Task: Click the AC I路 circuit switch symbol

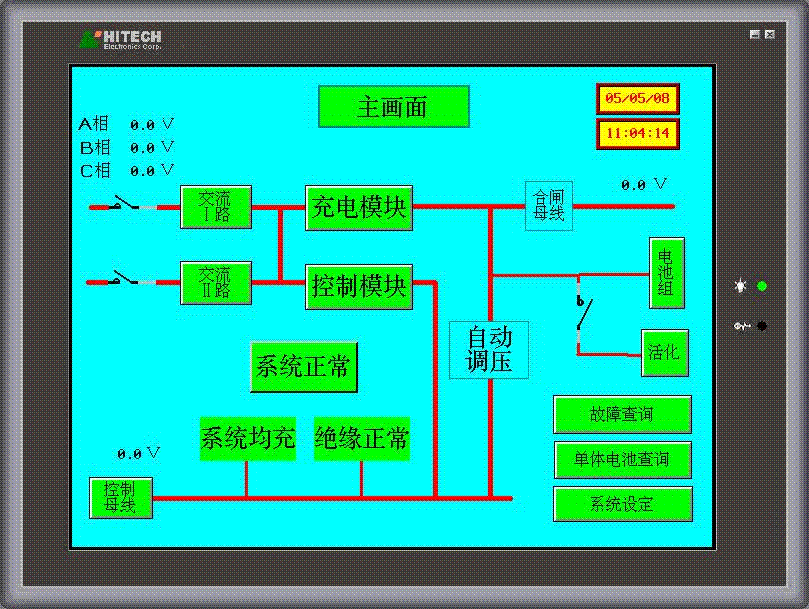Action: click(x=124, y=205)
